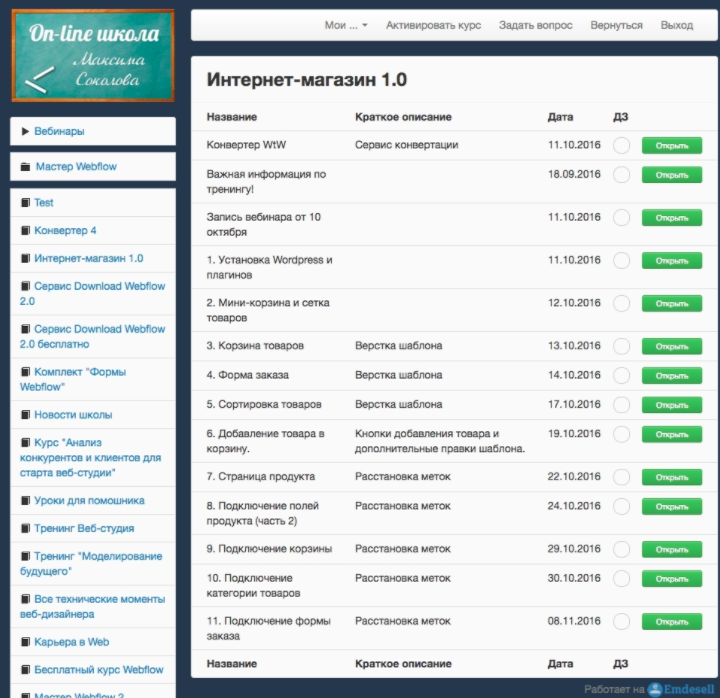Click the date 29.10.2016
Viewport: 720px width, 698px height.
click(574, 548)
